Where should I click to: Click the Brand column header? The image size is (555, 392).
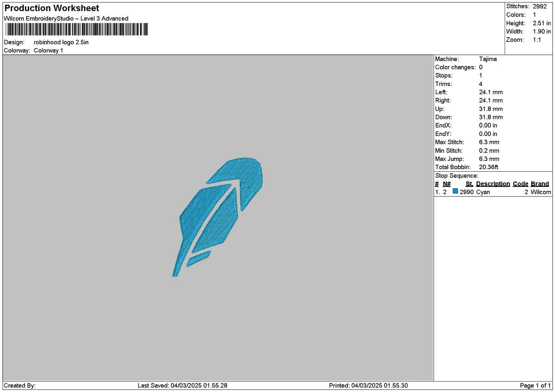(540, 184)
